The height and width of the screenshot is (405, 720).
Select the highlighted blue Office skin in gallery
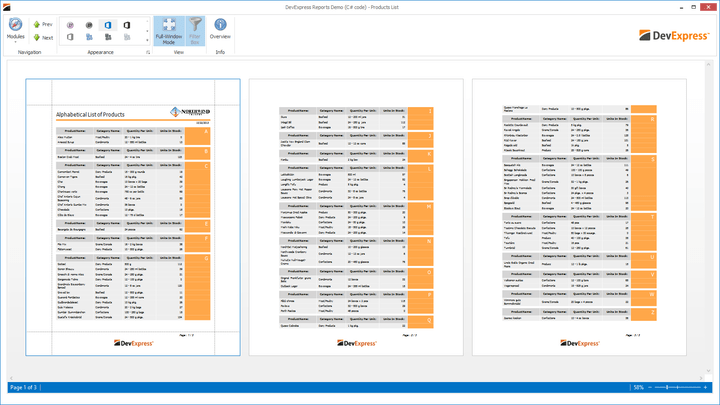click(x=108, y=24)
